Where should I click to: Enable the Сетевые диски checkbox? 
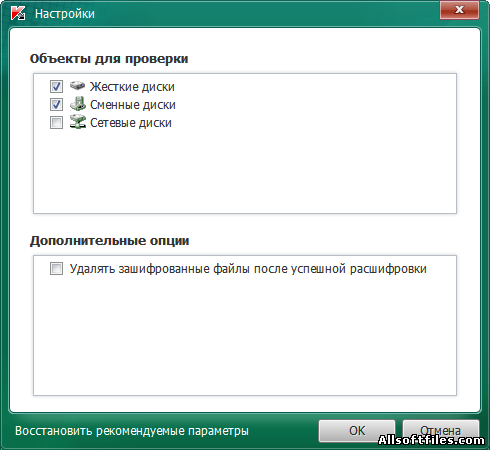56,123
